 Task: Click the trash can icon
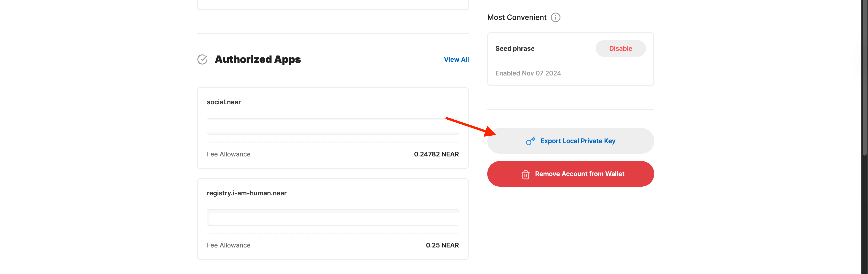tap(525, 174)
